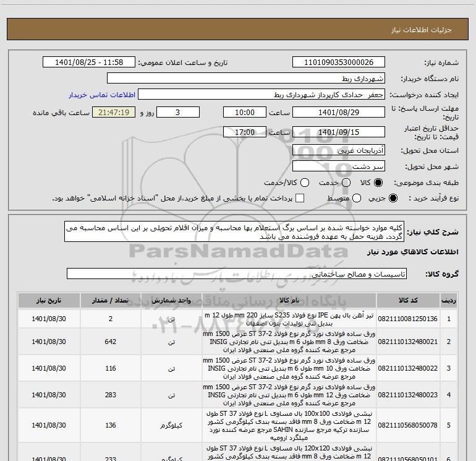
Task: Click the 10 mm steel sheet name in row 3
Action: click(x=289, y=368)
